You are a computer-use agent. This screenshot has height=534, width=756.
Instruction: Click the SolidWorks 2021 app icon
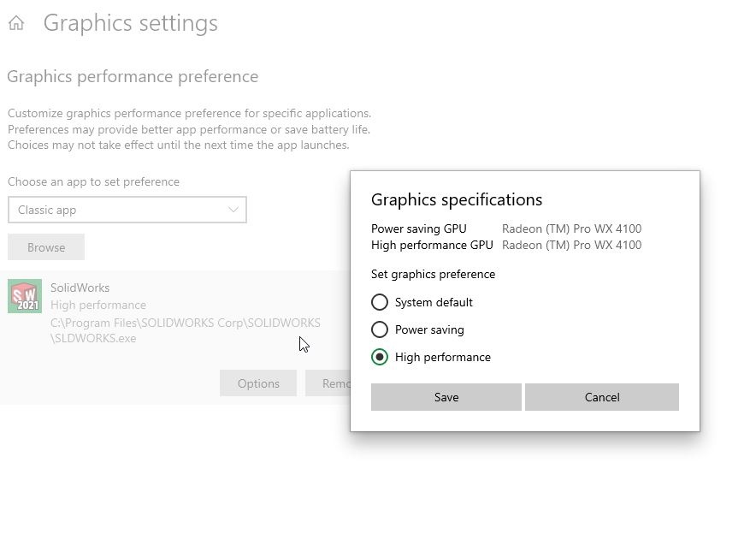click(x=25, y=296)
